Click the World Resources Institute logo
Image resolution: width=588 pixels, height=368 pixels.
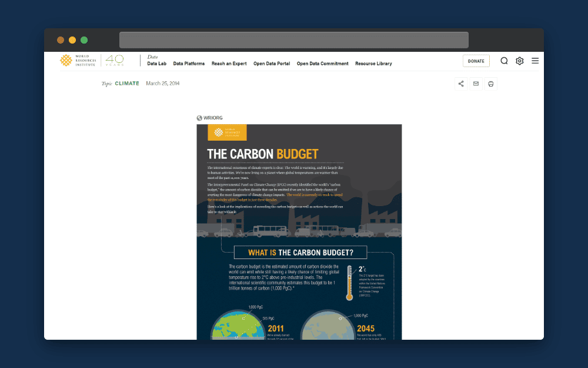(78, 61)
